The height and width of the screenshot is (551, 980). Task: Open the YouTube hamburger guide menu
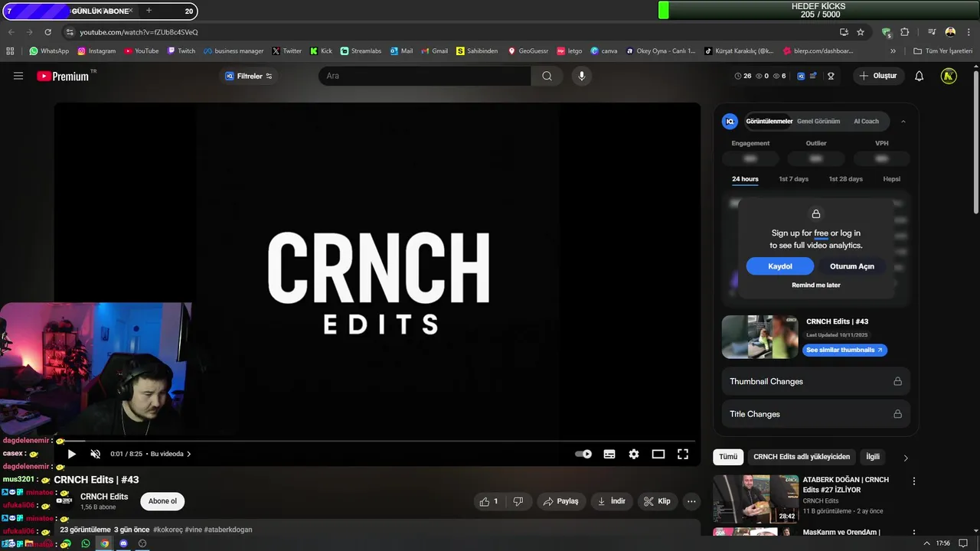tap(18, 76)
